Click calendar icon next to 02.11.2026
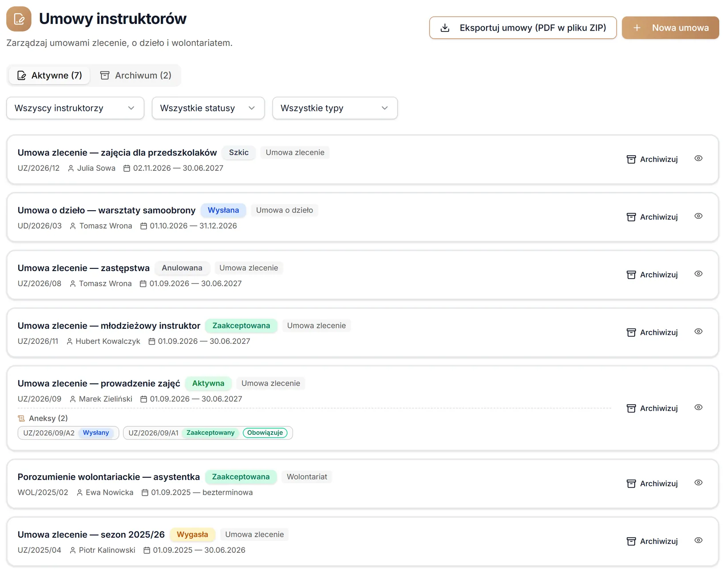The height and width of the screenshot is (571, 728). 127,168
